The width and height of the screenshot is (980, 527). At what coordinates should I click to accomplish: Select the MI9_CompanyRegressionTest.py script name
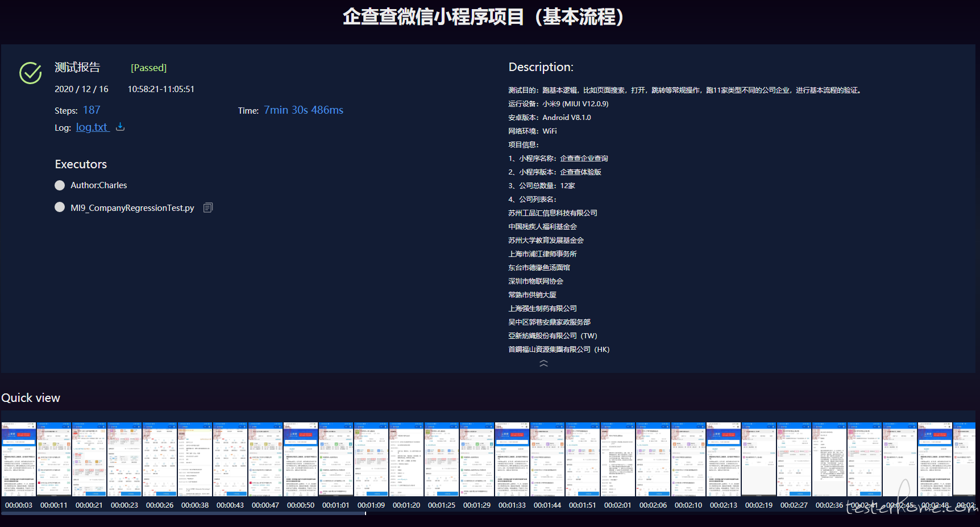click(132, 208)
